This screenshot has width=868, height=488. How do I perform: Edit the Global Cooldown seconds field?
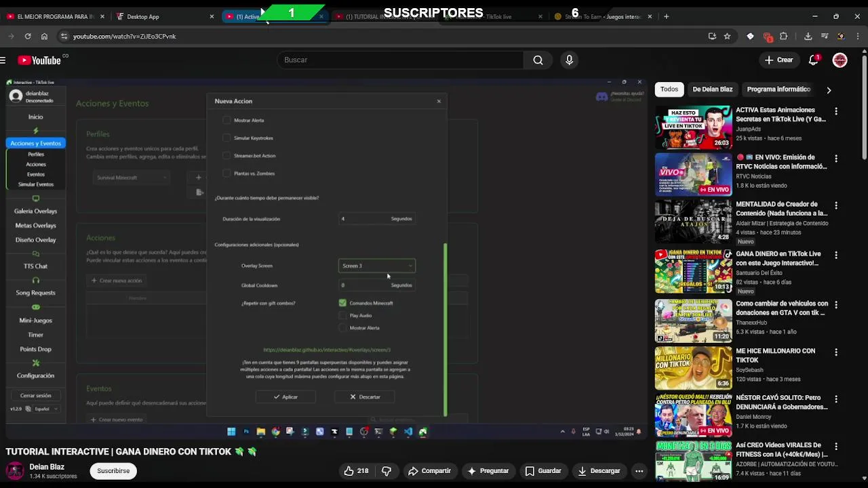(376, 285)
